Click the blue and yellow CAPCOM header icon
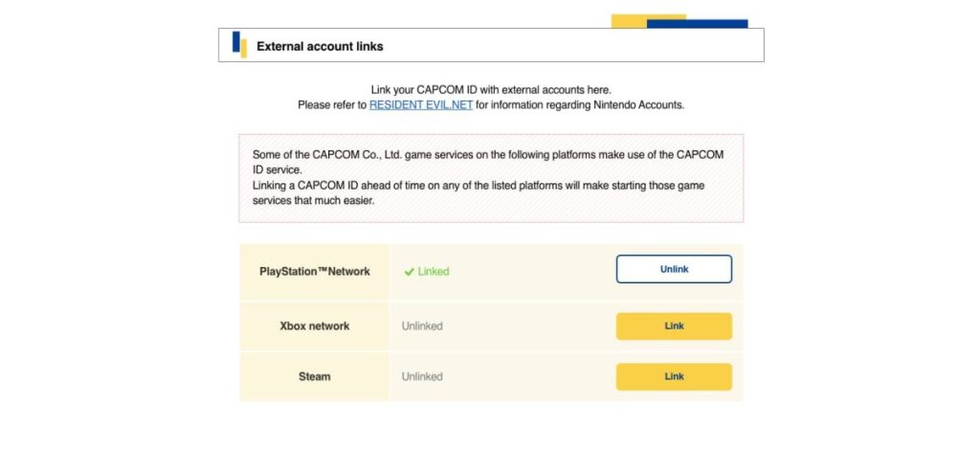Screen dimensions: 980x450 (239, 45)
